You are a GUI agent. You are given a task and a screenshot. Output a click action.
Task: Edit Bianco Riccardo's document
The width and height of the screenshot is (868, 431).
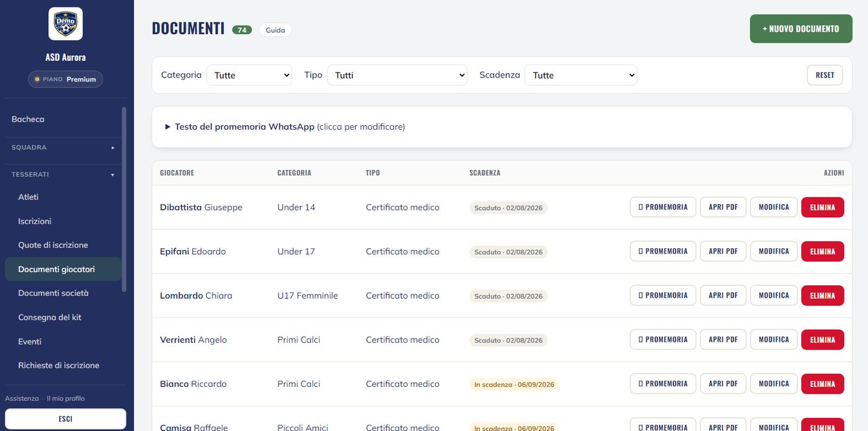click(x=774, y=383)
